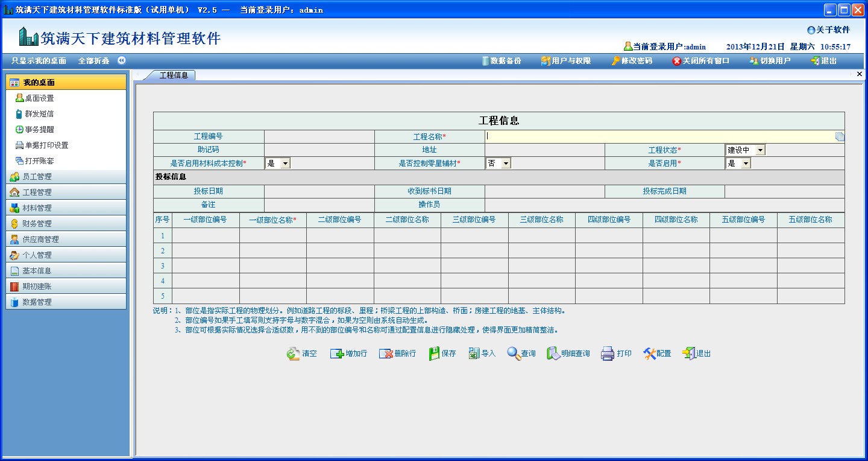Image resolution: width=868 pixels, height=461 pixels.
Task: Click the 备注 input field
Action: (x=319, y=205)
